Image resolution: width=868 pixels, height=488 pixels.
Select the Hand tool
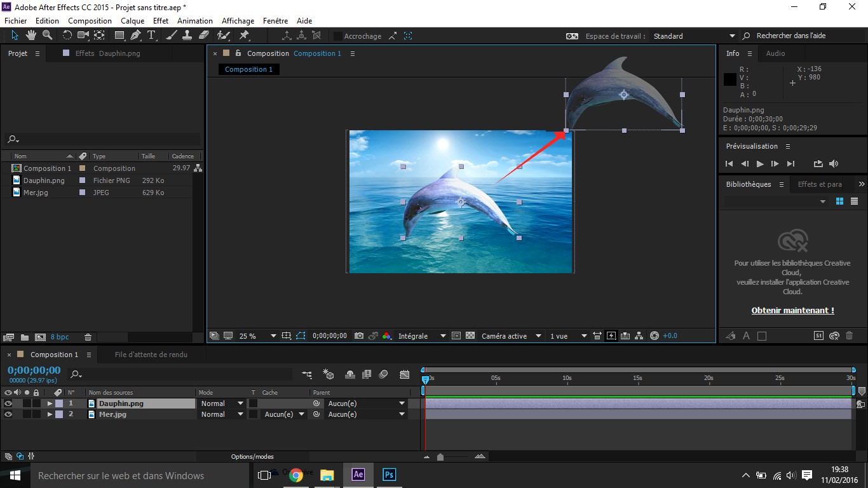[x=31, y=36]
